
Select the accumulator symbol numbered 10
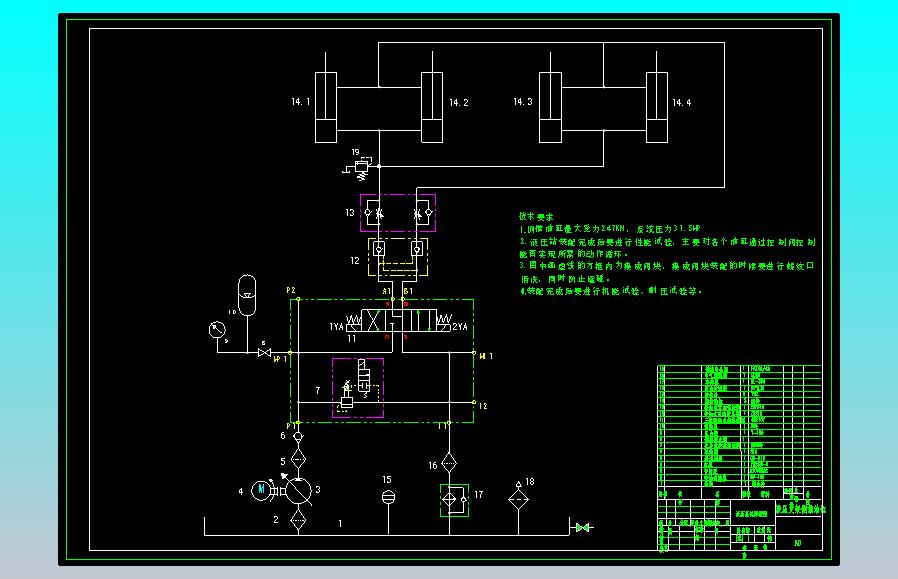click(x=247, y=296)
